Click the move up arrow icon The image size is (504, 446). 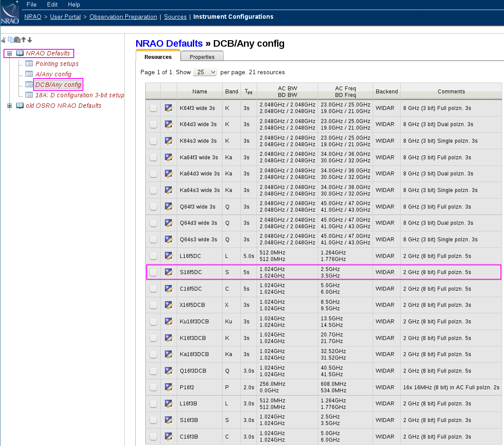coord(24,40)
